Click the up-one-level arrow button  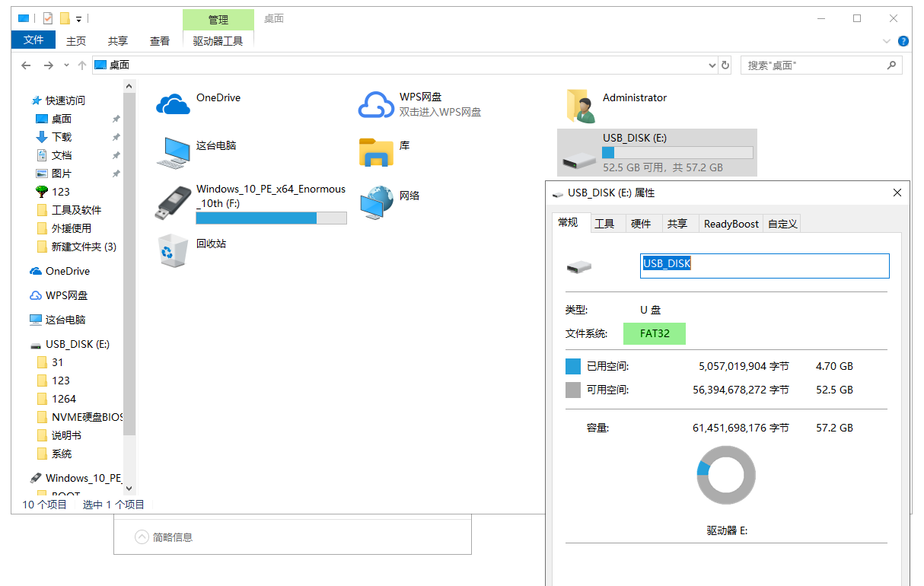[x=82, y=65]
